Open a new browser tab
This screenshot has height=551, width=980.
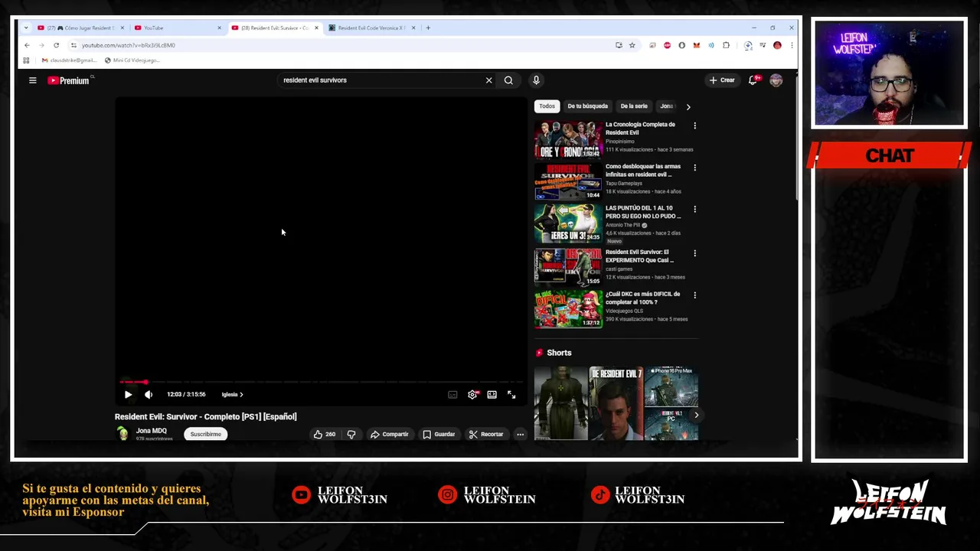tap(428, 28)
